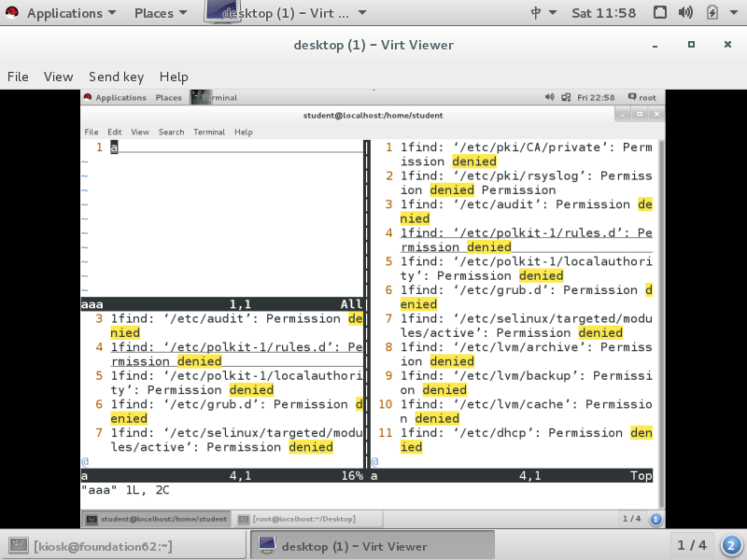Click the host blue notification badge 2
This screenshot has width=747, height=560.
tap(731, 546)
